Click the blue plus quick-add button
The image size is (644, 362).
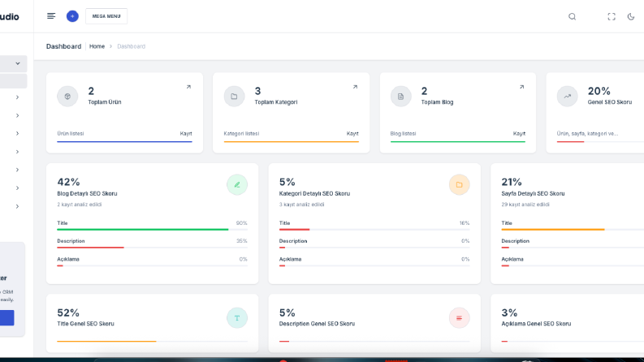(72, 16)
